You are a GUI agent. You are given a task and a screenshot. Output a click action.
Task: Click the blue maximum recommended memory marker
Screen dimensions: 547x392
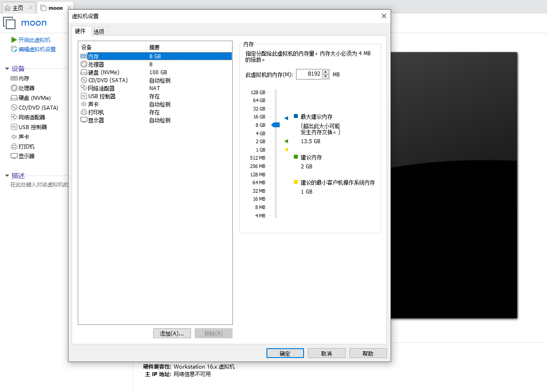click(x=286, y=118)
